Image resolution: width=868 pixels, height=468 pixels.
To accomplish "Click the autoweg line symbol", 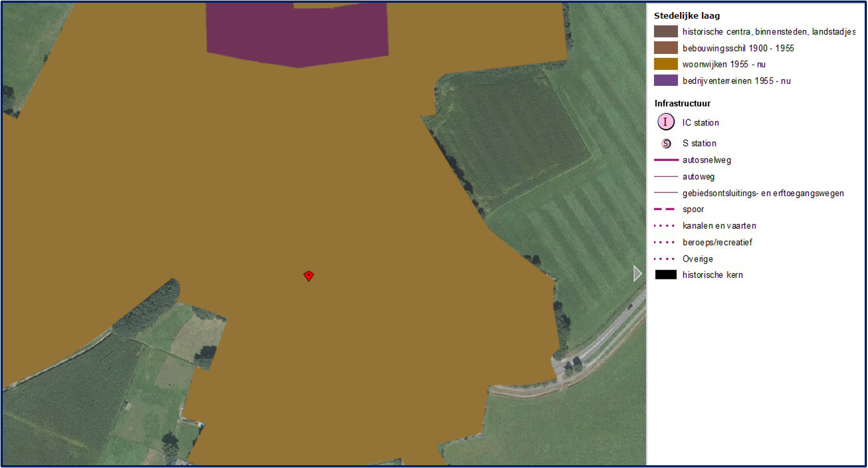I will tap(666, 176).
